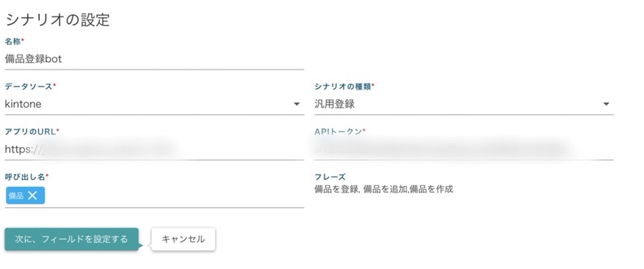Focus the 名称 field containing 備品登録bot
This screenshot has width=644, height=269.
point(155,59)
